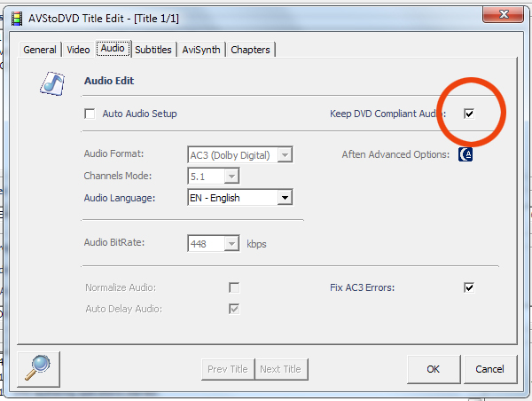Viewport: 532px width, 401px height.
Task: Click the Next Title button
Action: (x=280, y=369)
